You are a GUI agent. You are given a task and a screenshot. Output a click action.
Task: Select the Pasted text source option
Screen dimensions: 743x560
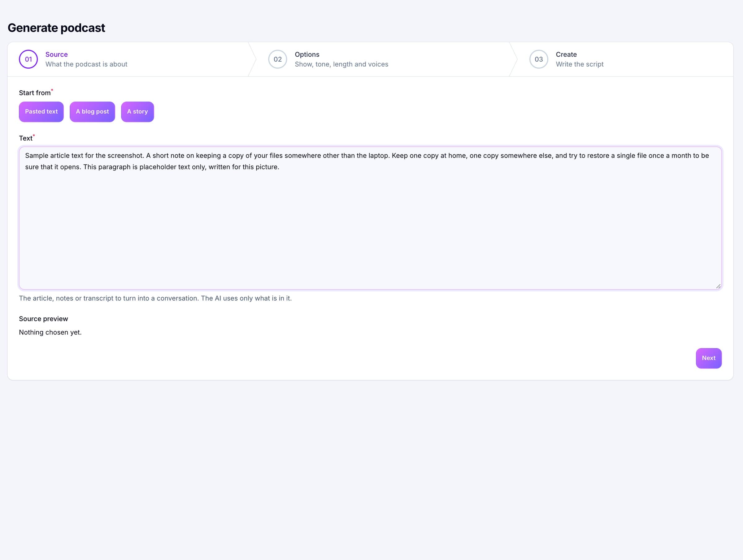point(41,112)
